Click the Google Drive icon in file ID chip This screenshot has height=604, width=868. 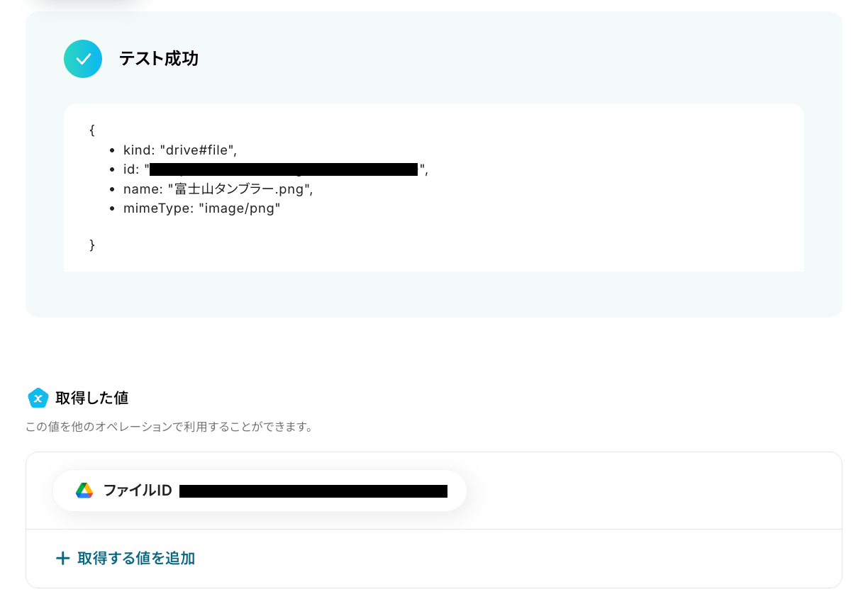(x=84, y=491)
